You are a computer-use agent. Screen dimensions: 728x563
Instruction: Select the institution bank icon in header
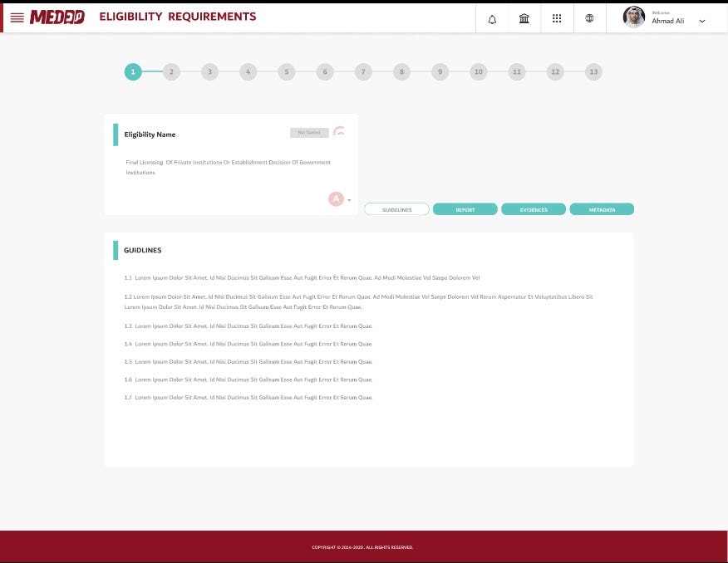[524, 17]
